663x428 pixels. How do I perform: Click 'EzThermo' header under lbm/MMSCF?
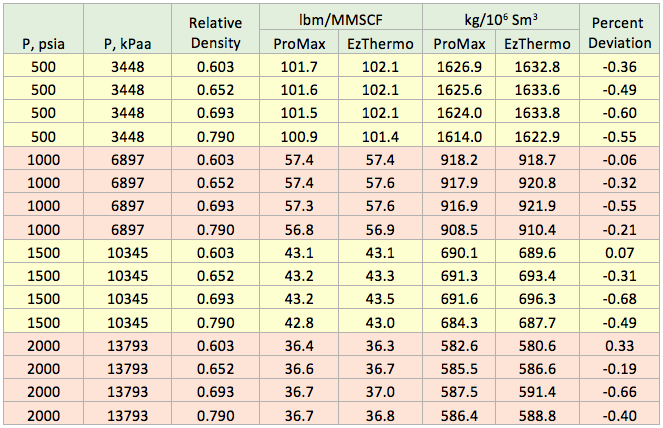pyautogui.click(x=380, y=42)
